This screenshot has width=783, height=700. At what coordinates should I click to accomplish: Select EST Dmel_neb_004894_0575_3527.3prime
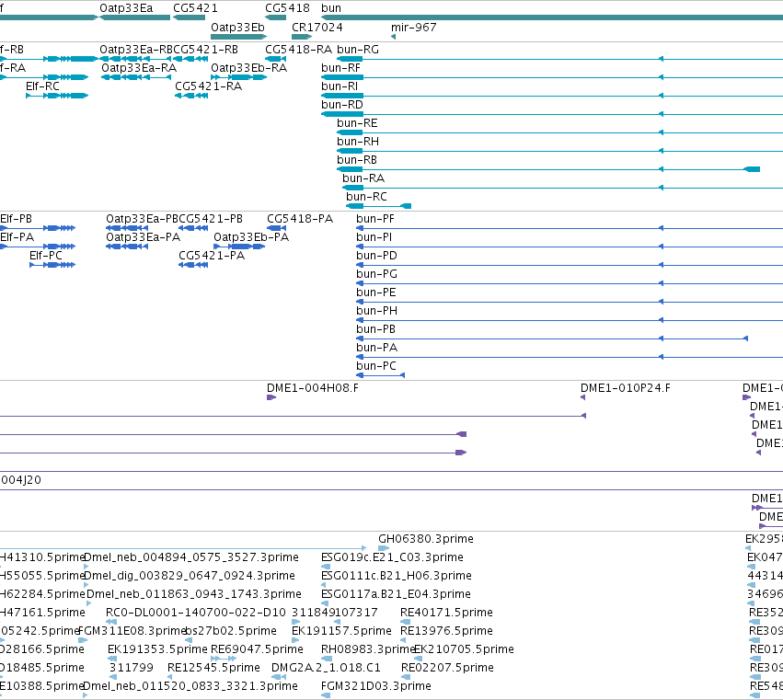pos(86,567)
